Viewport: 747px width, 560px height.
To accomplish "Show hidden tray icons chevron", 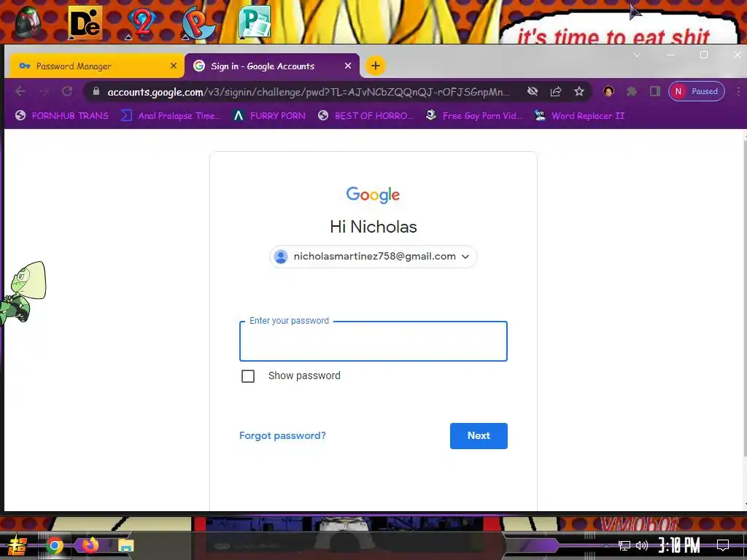I will coord(606,545).
